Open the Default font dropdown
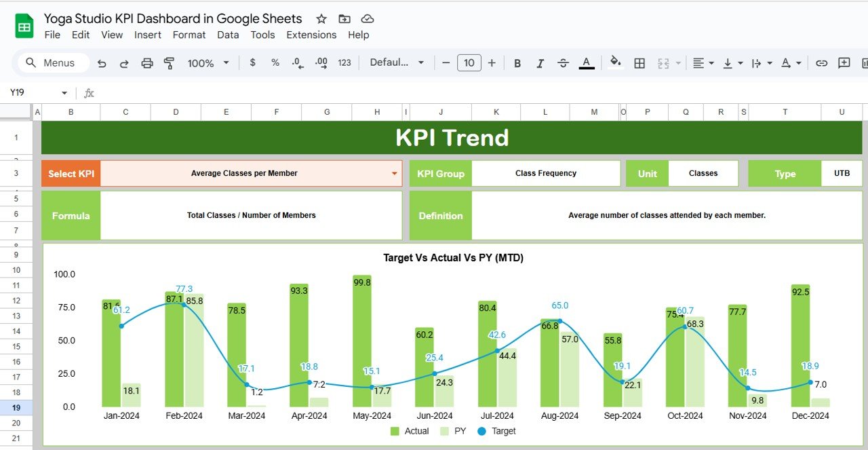The image size is (868, 450). click(x=397, y=63)
